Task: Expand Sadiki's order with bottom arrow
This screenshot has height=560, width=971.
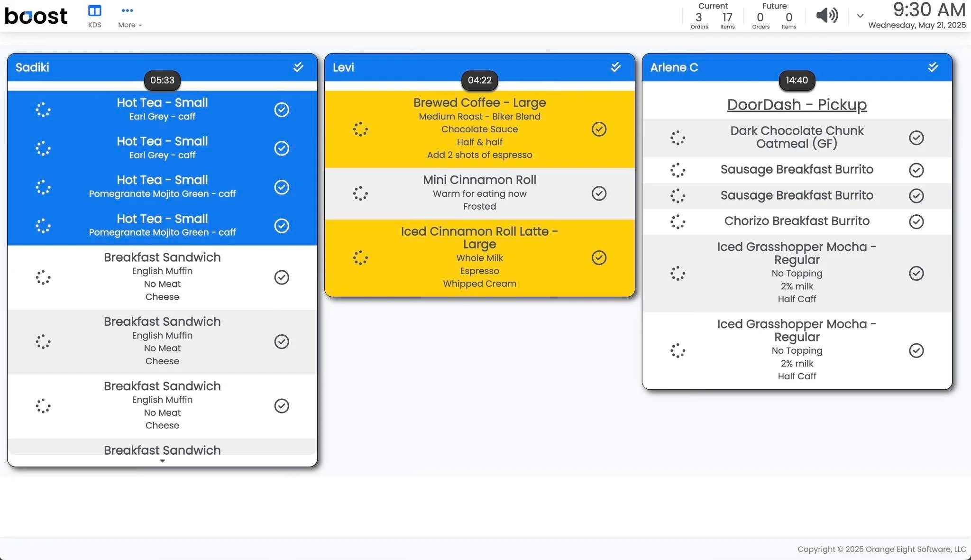Action: 162,461
